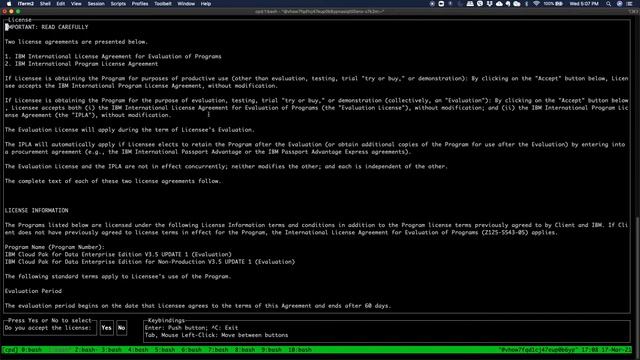Click the clock showing Wed 5:07 PM
Screen dimensions: 640x360
point(584,4)
